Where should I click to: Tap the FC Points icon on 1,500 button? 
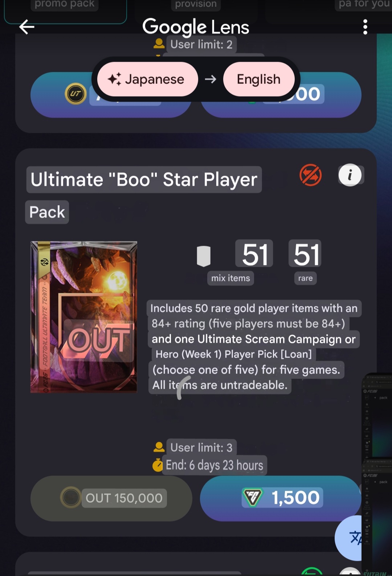coord(252,498)
